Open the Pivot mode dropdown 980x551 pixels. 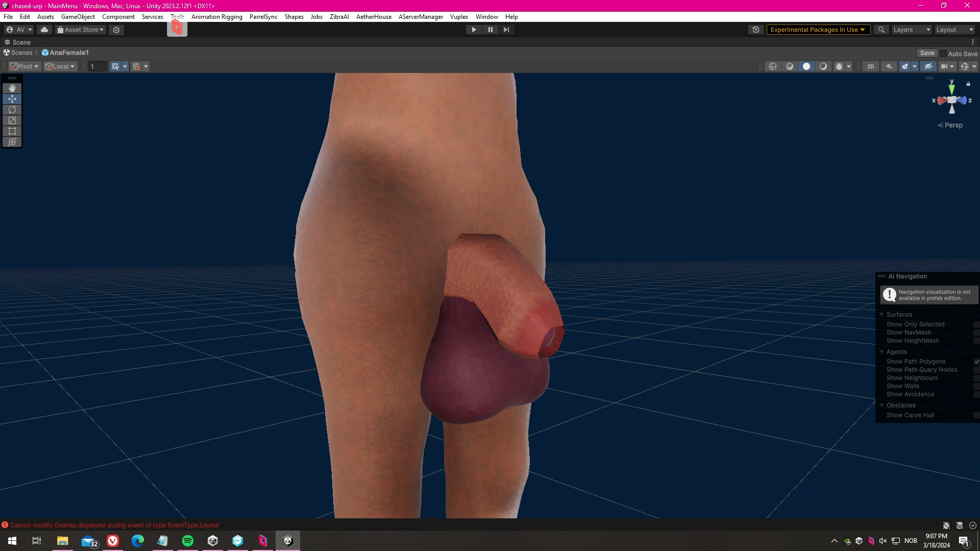24,66
